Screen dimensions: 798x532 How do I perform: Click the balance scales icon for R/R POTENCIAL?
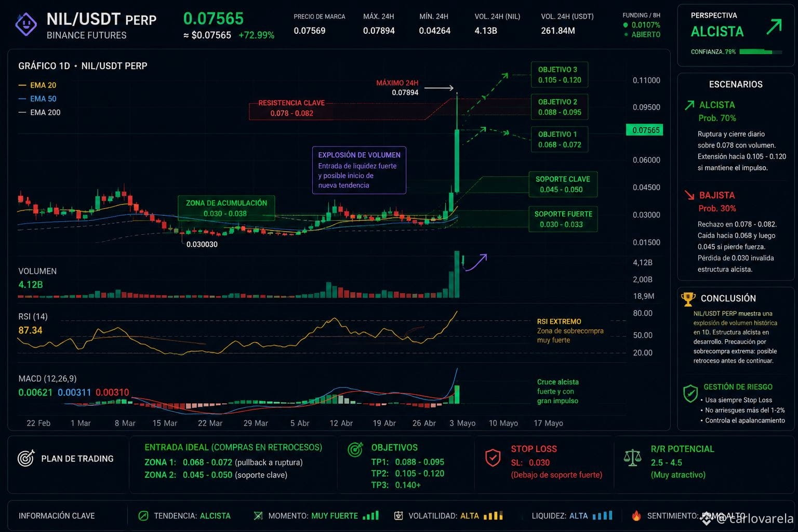click(x=632, y=457)
